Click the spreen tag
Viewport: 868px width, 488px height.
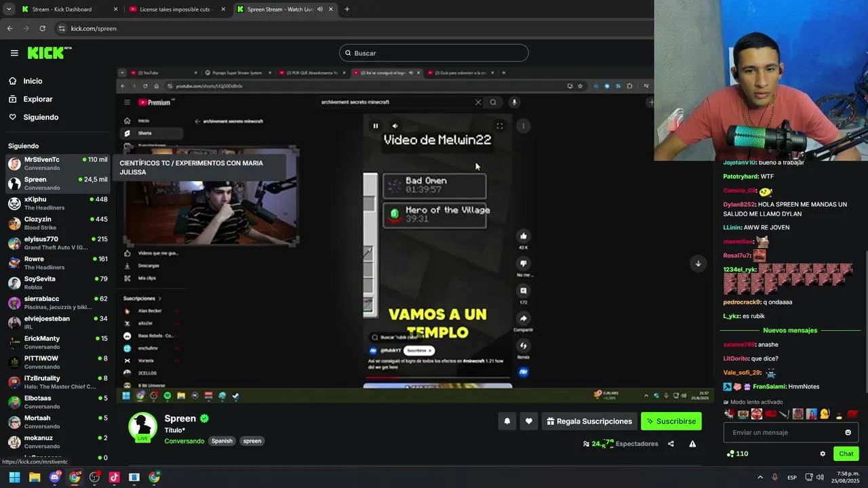coord(252,441)
